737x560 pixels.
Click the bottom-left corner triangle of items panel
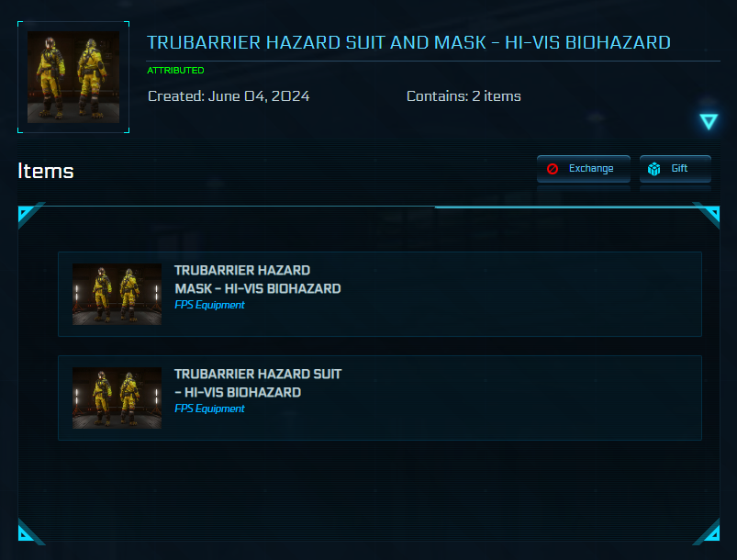pyautogui.click(x=28, y=532)
